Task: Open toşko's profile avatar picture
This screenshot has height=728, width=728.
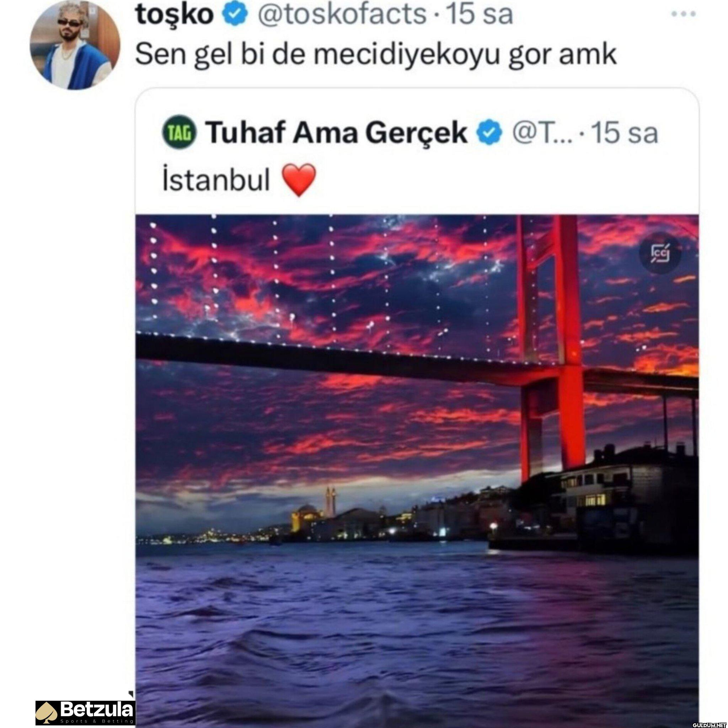Action: pyautogui.click(x=75, y=44)
